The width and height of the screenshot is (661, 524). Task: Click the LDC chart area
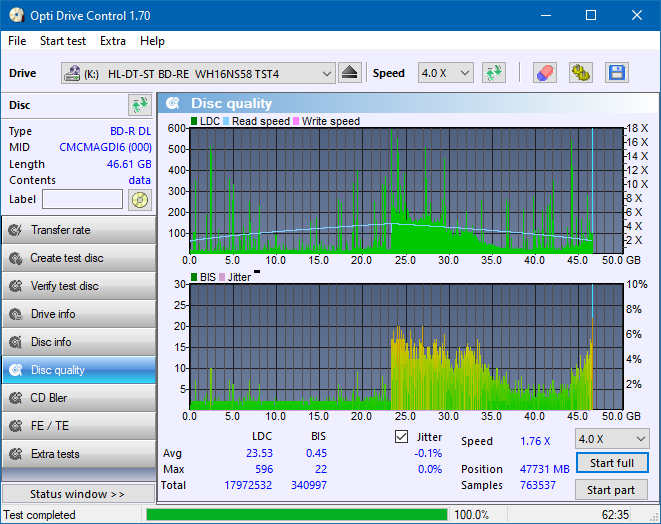tap(406, 191)
